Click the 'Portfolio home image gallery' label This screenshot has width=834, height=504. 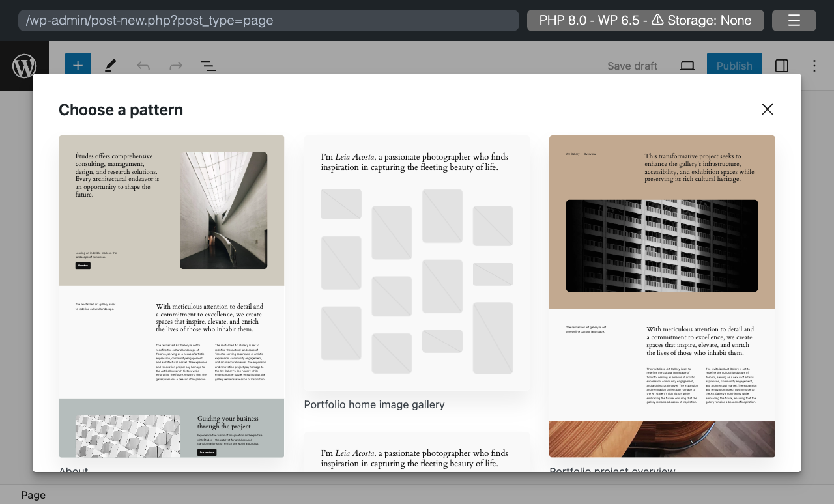[375, 404]
